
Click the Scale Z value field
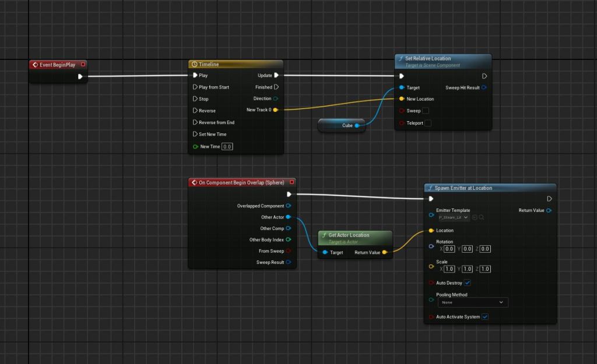[x=485, y=269]
